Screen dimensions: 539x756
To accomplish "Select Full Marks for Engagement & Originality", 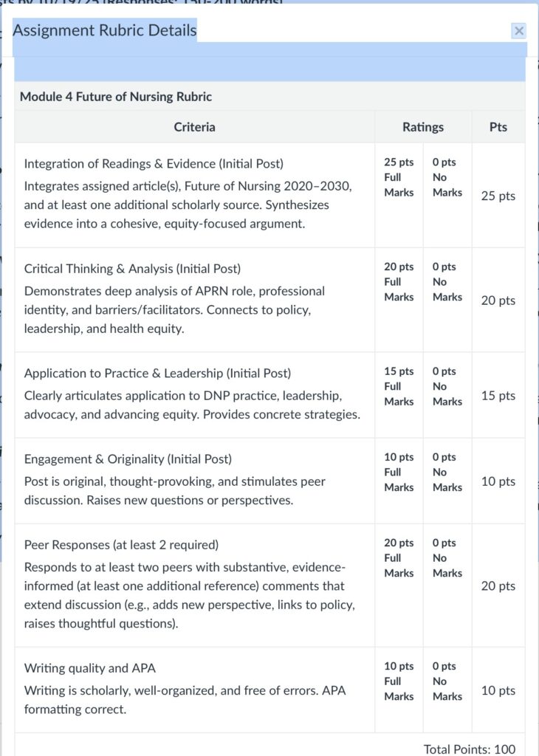I will (x=399, y=472).
